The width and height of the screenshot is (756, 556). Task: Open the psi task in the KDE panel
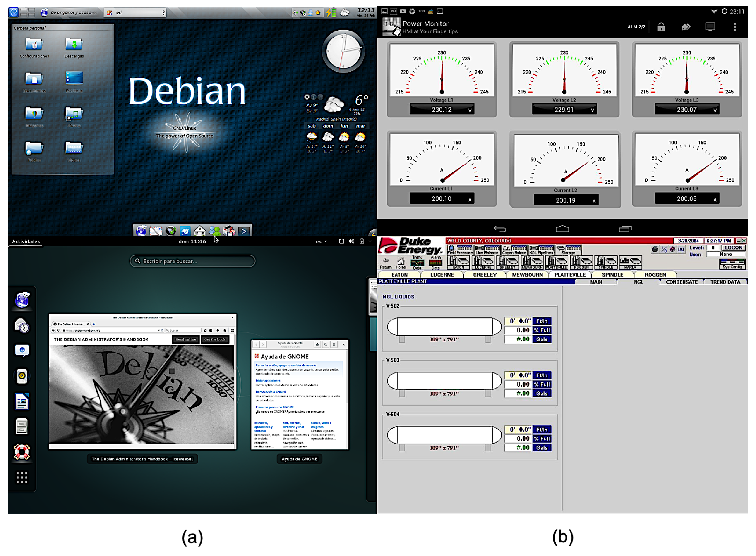pos(135,12)
